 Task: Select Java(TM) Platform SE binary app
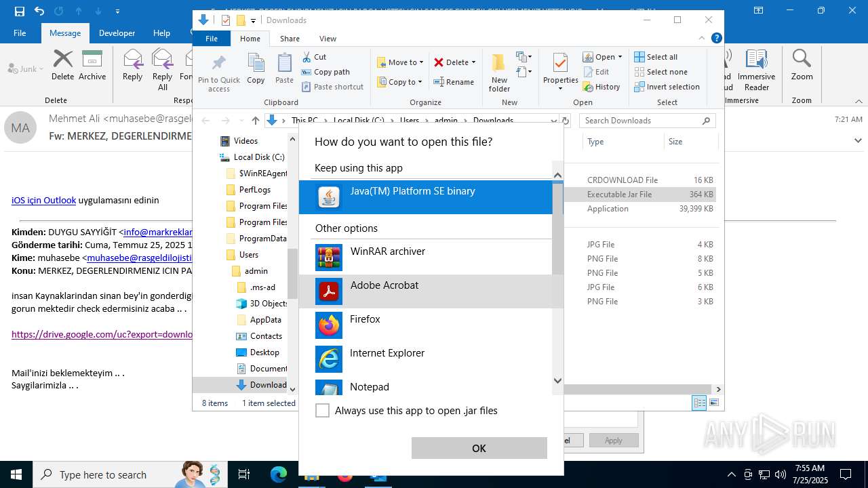[x=426, y=197]
